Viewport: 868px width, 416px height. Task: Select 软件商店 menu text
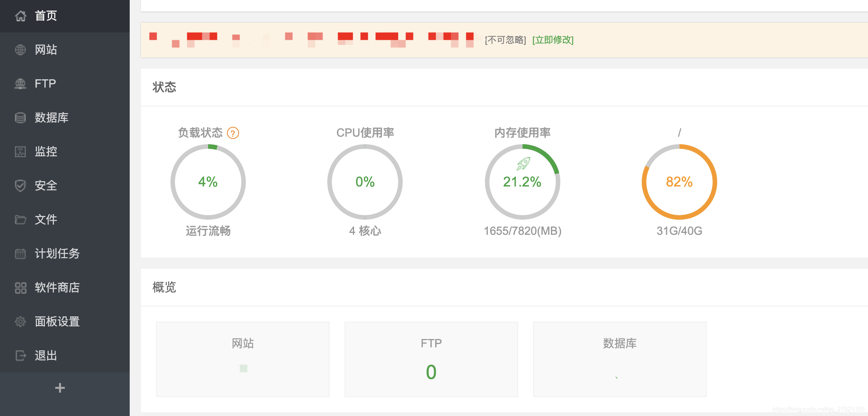point(57,288)
